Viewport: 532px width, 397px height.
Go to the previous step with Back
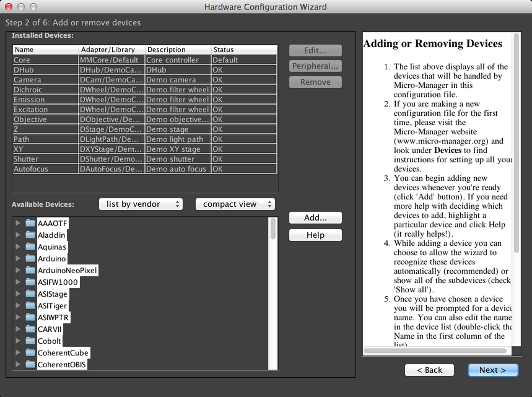(x=429, y=370)
